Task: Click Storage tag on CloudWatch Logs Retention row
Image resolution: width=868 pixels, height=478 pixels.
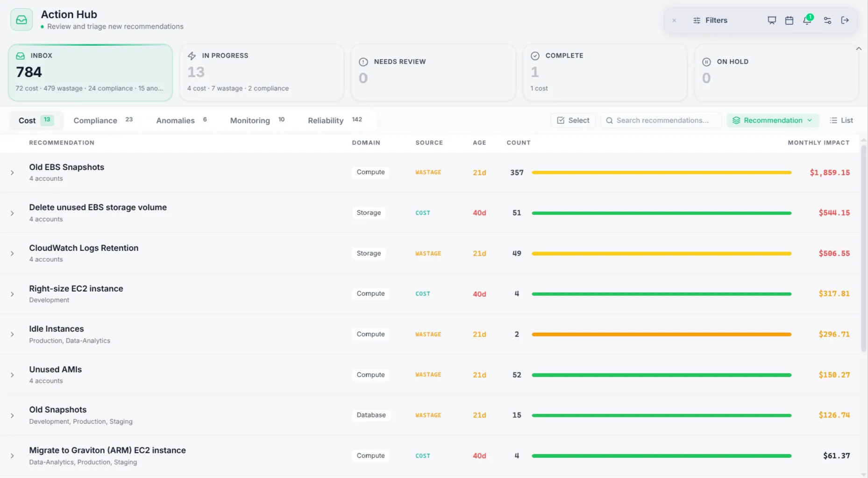Action: [x=369, y=253]
